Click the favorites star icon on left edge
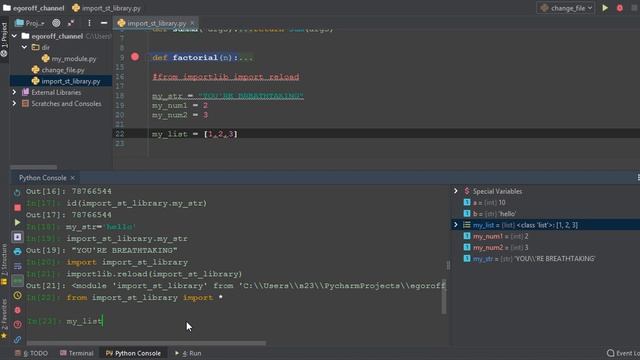 click(x=4, y=336)
